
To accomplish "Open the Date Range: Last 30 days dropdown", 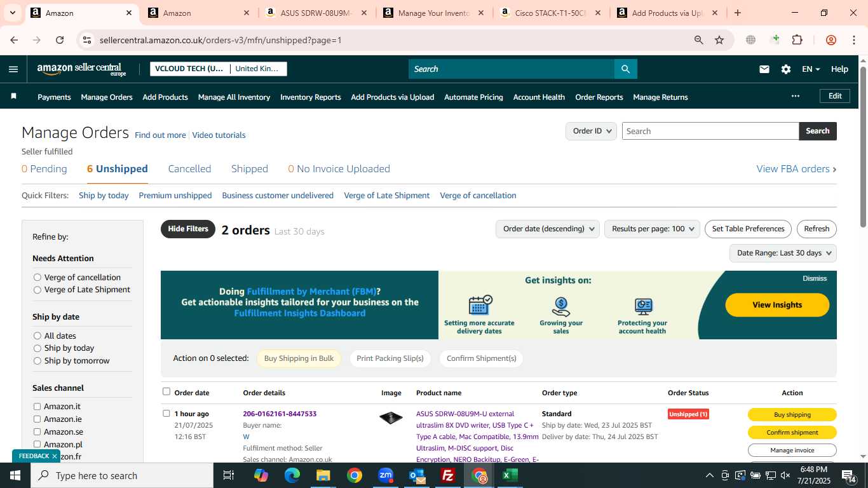I will (783, 253).
